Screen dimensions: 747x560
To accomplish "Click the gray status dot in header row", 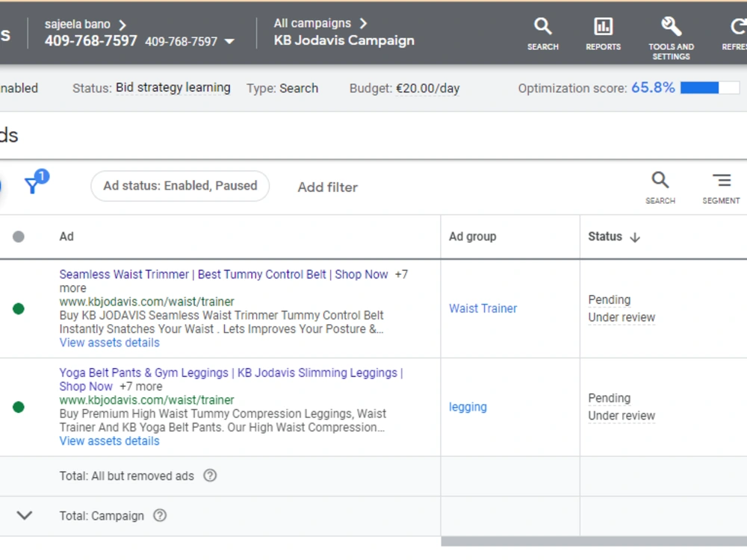I will point(19,237).
